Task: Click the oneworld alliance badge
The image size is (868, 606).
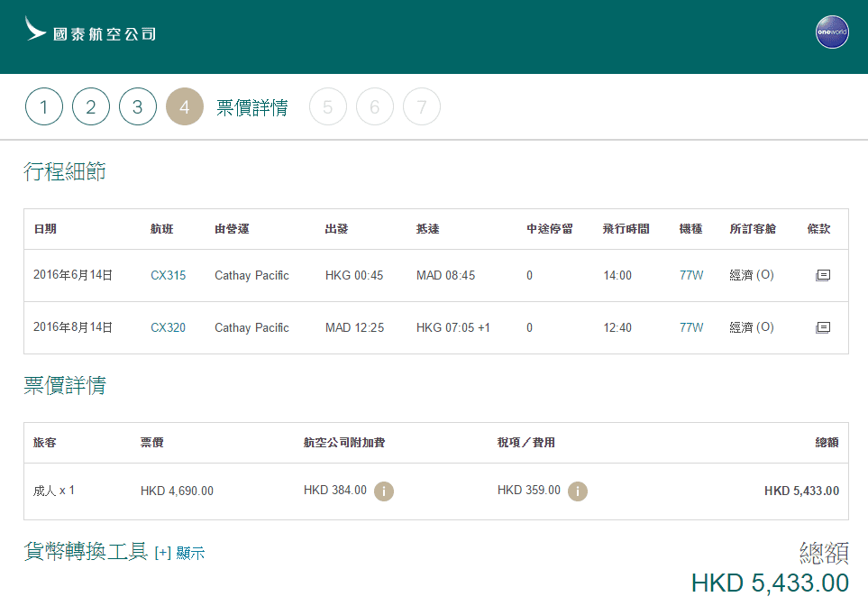Action: coord(831,32)
